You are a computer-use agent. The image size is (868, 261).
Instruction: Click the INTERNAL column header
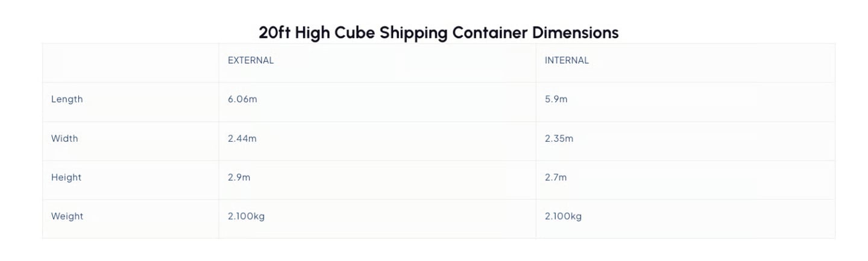[x=567, y=60]
